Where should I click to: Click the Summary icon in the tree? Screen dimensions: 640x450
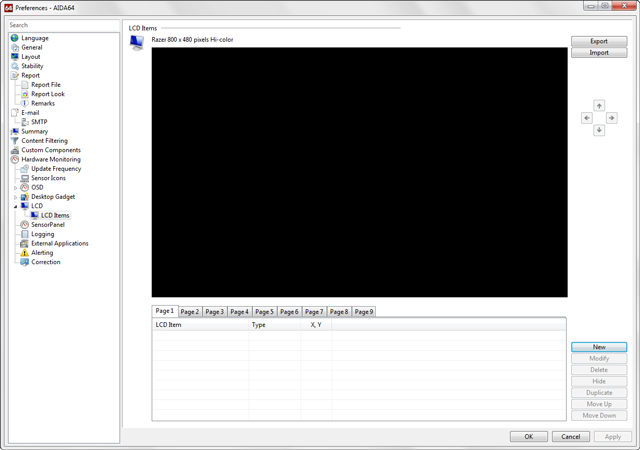pos(15,132)
